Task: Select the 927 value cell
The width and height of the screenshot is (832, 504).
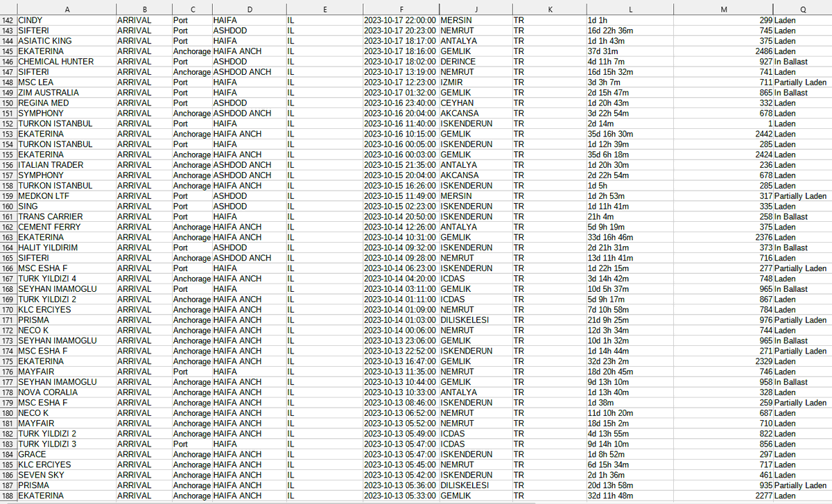Action: tap(724, 62)
